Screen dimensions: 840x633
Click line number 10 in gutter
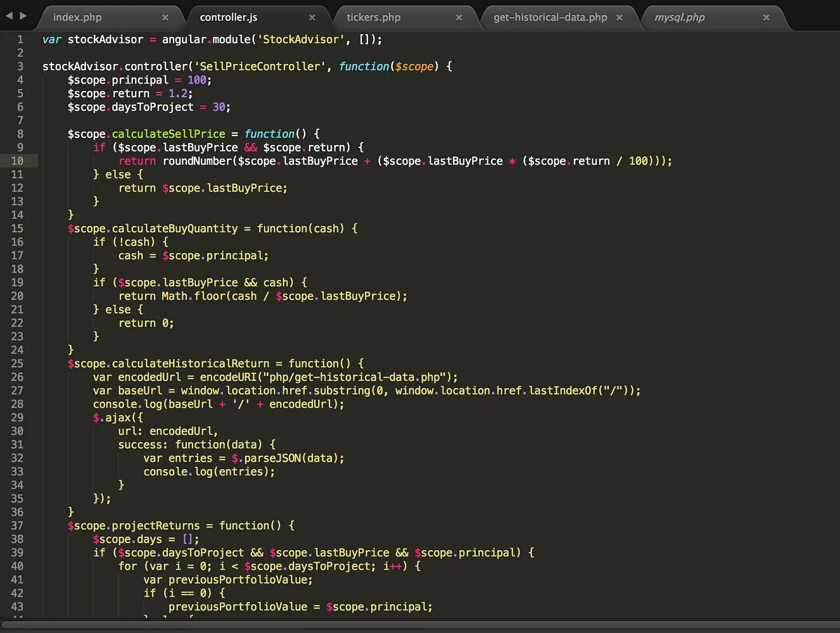(x=17, y=161)
